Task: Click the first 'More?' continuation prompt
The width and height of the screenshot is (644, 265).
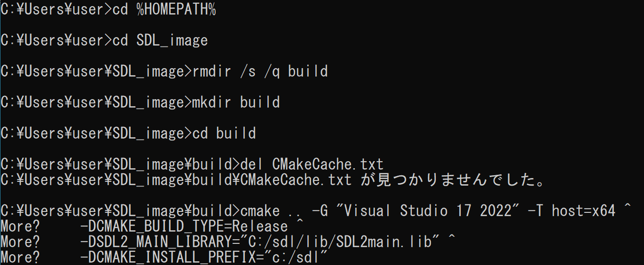Action: pos(20,226)
